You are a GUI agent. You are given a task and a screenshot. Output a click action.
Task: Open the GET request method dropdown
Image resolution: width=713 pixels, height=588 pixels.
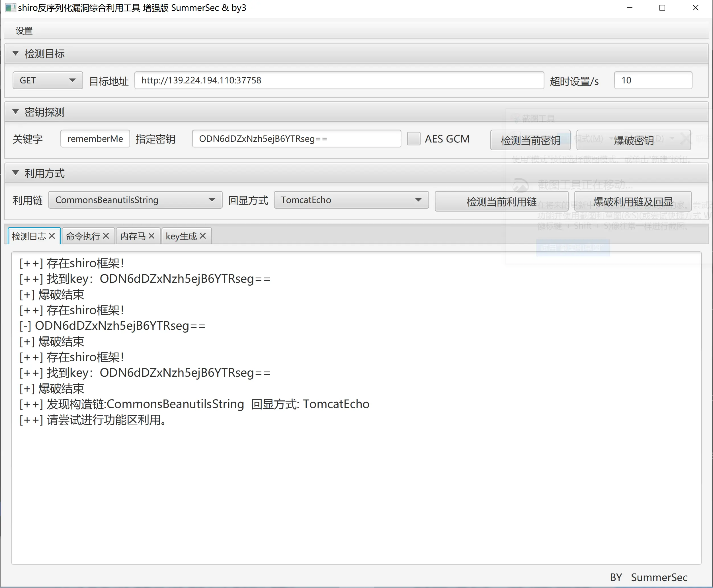[48, 80]
